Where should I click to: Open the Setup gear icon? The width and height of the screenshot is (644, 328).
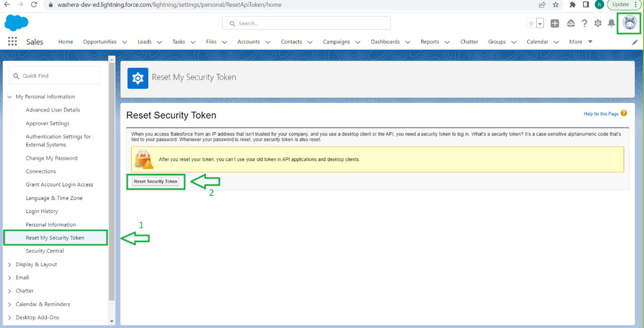598,23
